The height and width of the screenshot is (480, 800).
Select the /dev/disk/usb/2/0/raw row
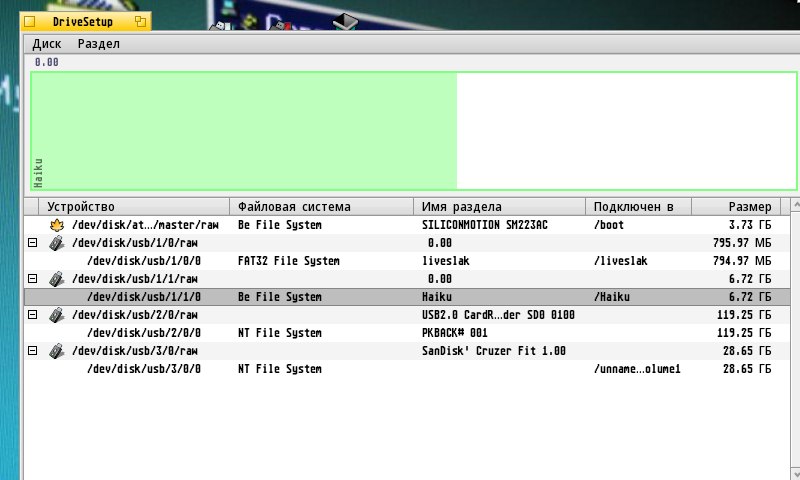point(407,315)
